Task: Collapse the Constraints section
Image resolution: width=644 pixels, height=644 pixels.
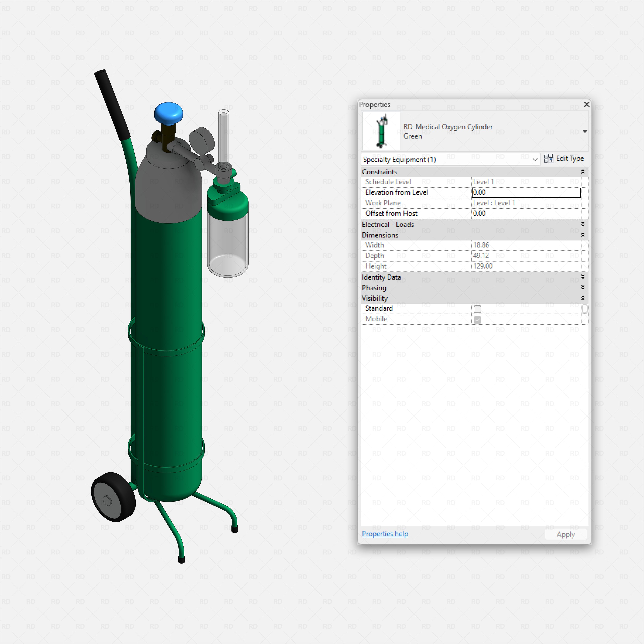Action: click(x=583, y=172)
